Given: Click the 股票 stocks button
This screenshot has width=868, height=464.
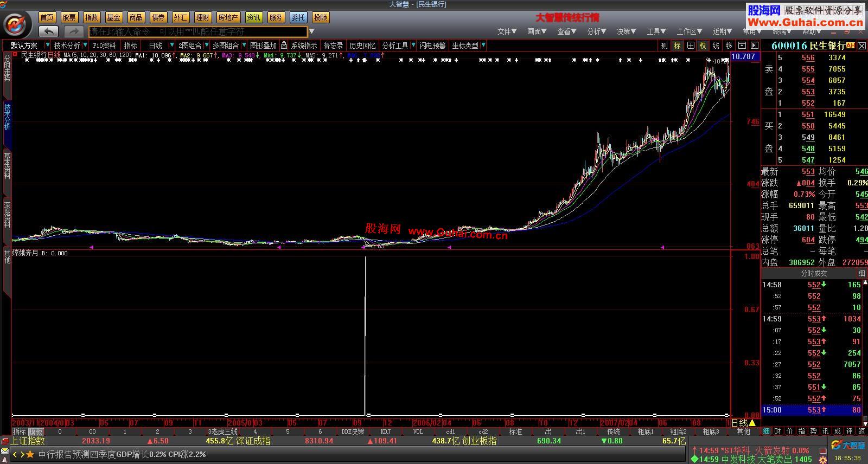Looking at the screenshot, I should [69, 17].
